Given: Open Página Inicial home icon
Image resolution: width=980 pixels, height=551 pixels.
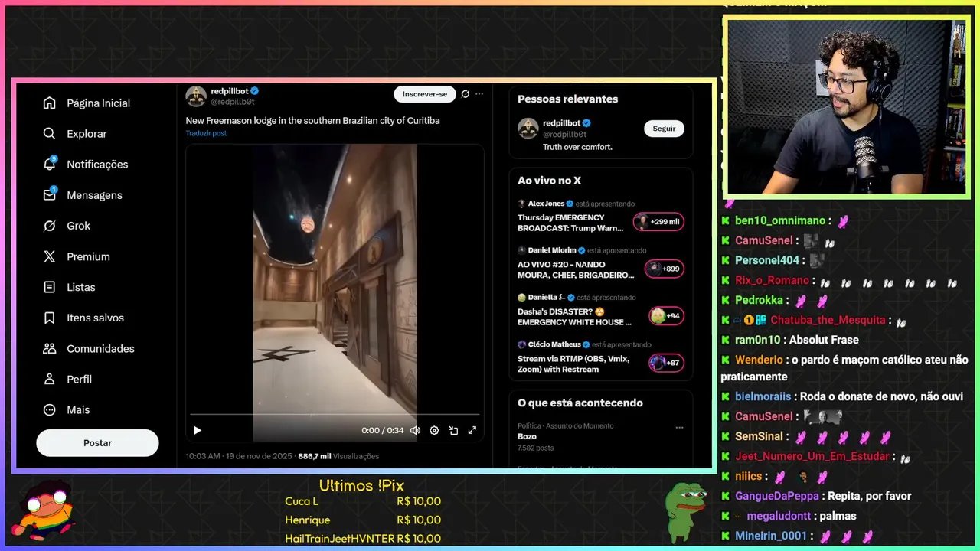Looking at the screenshot, I should point(50,103).
